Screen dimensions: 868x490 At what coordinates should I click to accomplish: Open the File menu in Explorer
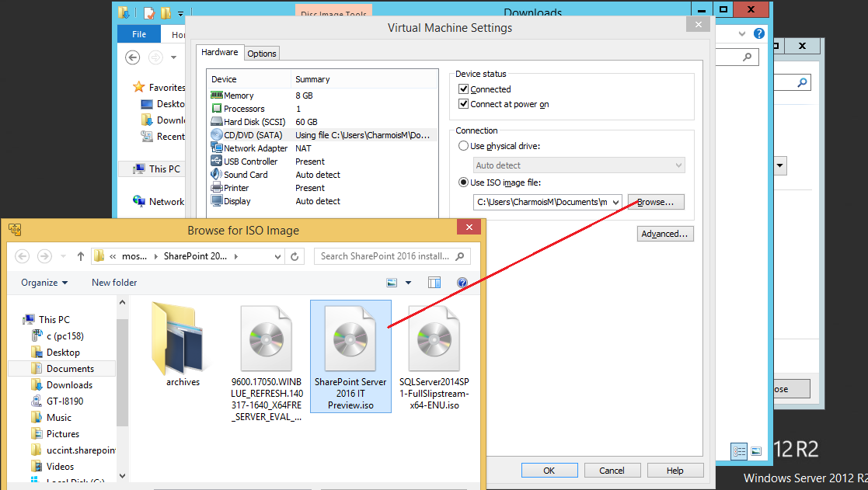point(139,34)
